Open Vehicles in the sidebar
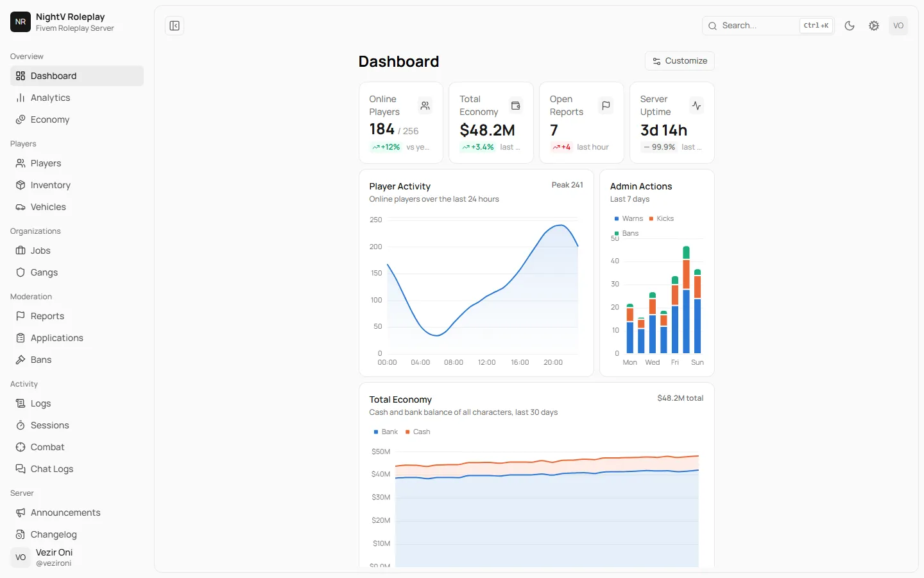This screenshot has height=578, width=924. coord(77,207)
